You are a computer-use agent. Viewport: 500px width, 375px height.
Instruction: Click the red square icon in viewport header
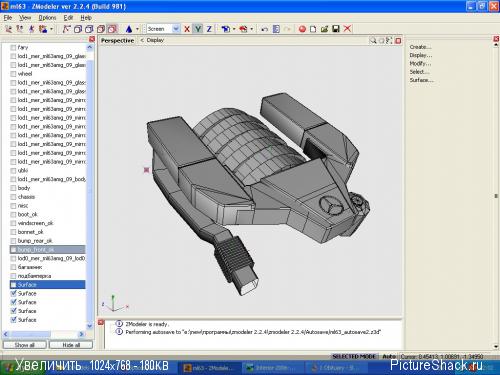click(x=398, y=41)
